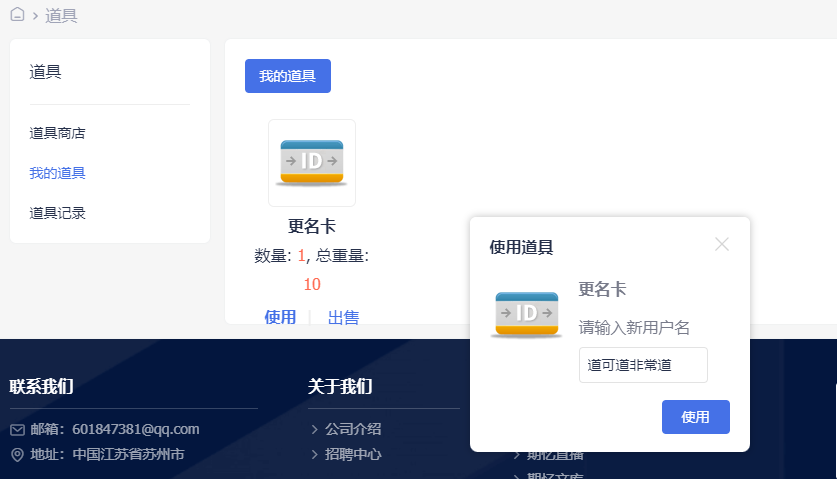Open the 公司介绍 footer link
This screenshot has height=479, width=837.
[354, 429]
